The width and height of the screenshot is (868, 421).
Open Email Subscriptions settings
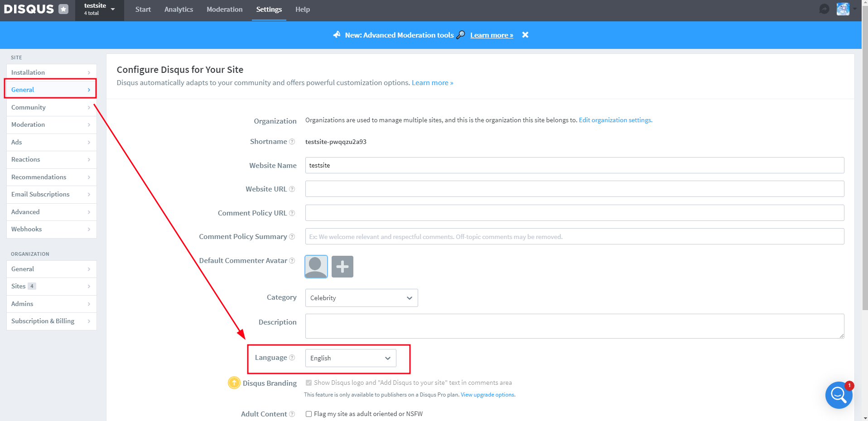[x=52, y=194]
